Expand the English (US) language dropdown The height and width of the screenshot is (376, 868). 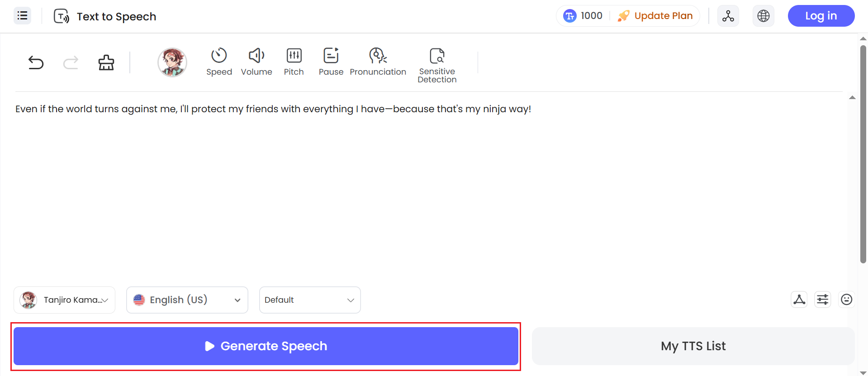tap(187, 300)
